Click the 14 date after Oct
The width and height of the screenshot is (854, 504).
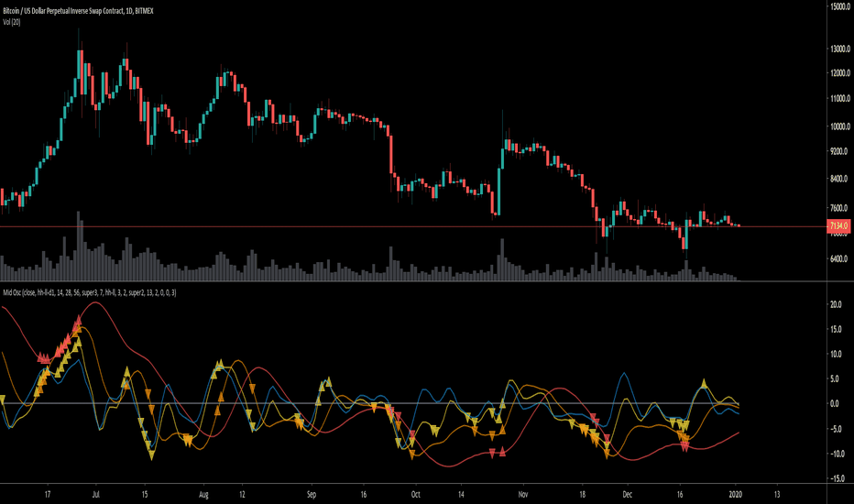(x=461, y=495)
